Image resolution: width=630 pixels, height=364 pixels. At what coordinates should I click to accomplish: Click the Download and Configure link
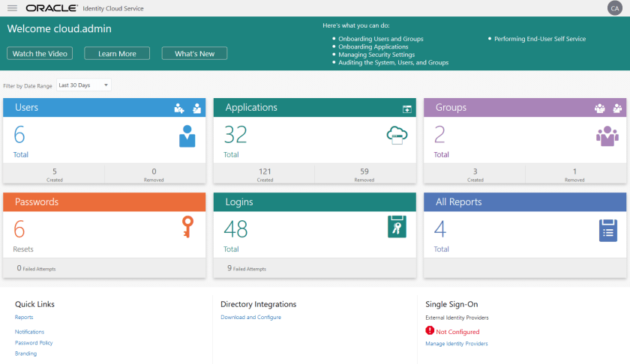point(250,318)
